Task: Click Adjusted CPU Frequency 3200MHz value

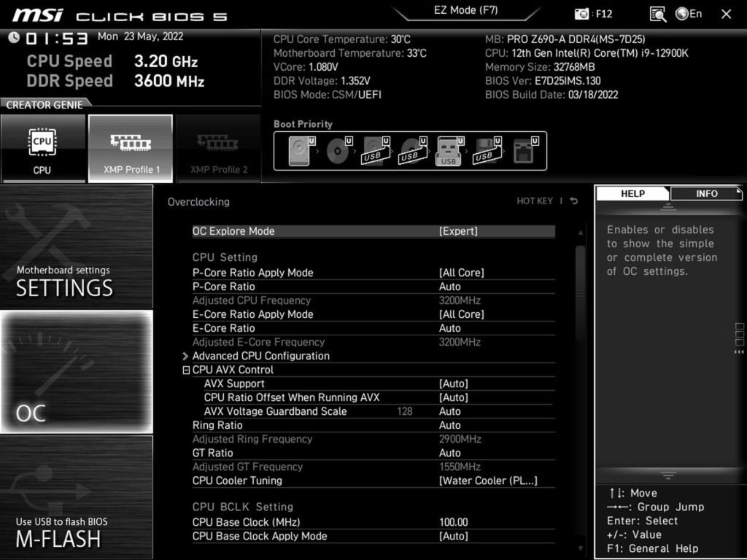Action: click(460, 300)
